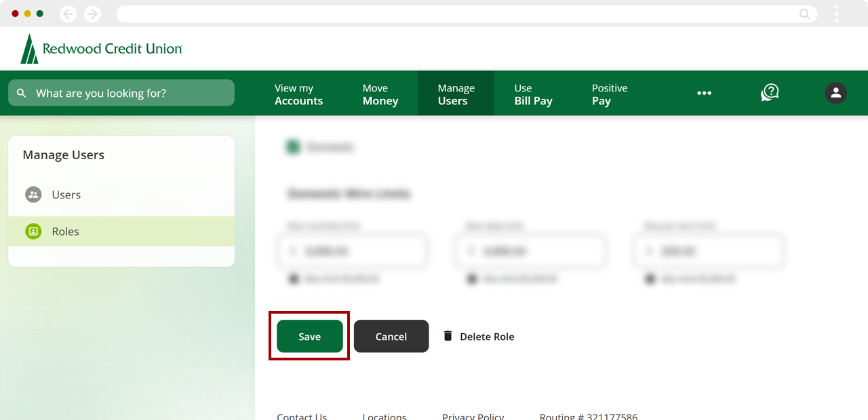Open the help chat question icon
This screenshot has height=420, width=868.
click(770, 93)
